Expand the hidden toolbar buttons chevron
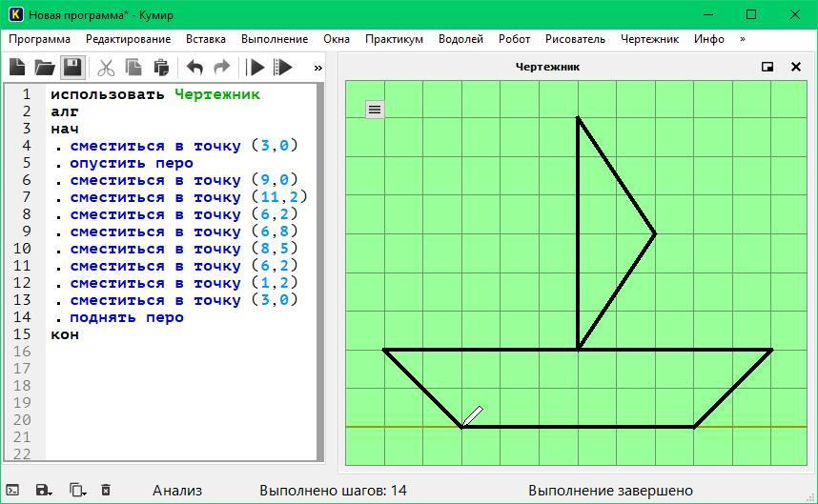This screenshot has height=504, width=818. 318,68
